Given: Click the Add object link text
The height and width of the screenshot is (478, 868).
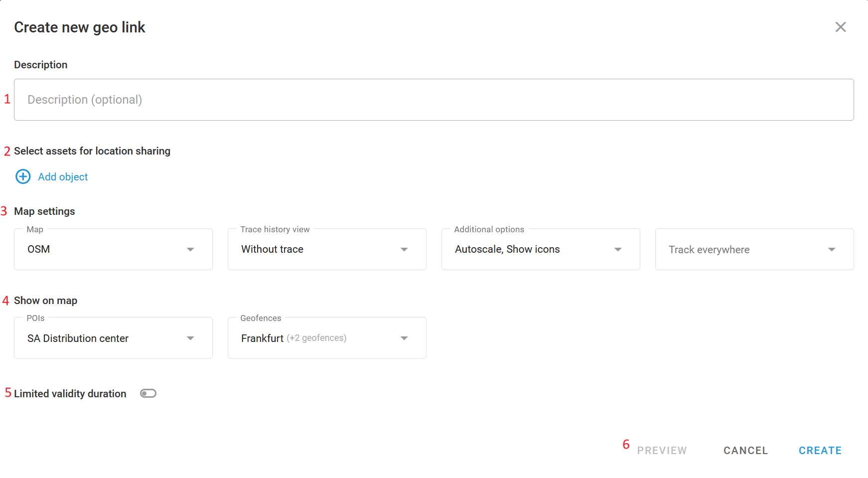Looking at the screenshot, I should 63,177.
